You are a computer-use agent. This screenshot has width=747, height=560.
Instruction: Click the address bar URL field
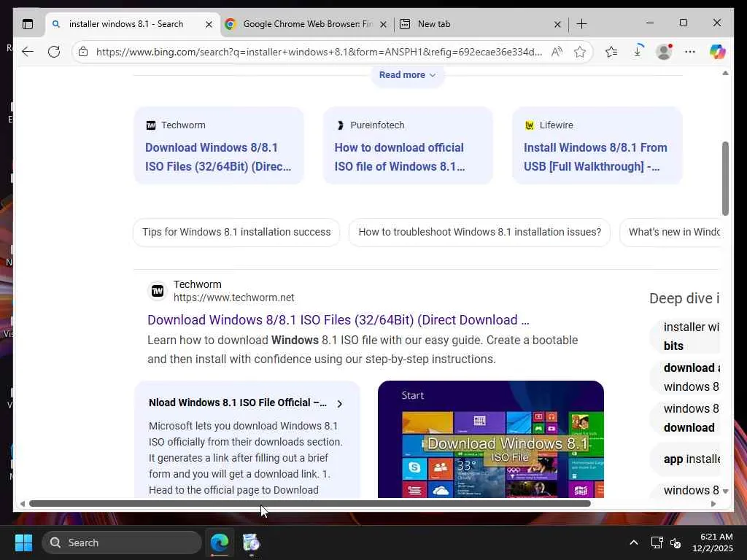(x=319, y=52)
